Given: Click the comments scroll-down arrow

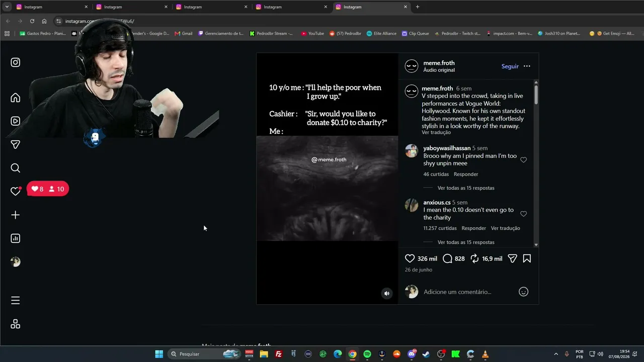Looking at the screenshot, I should click(x=536, y=244).
